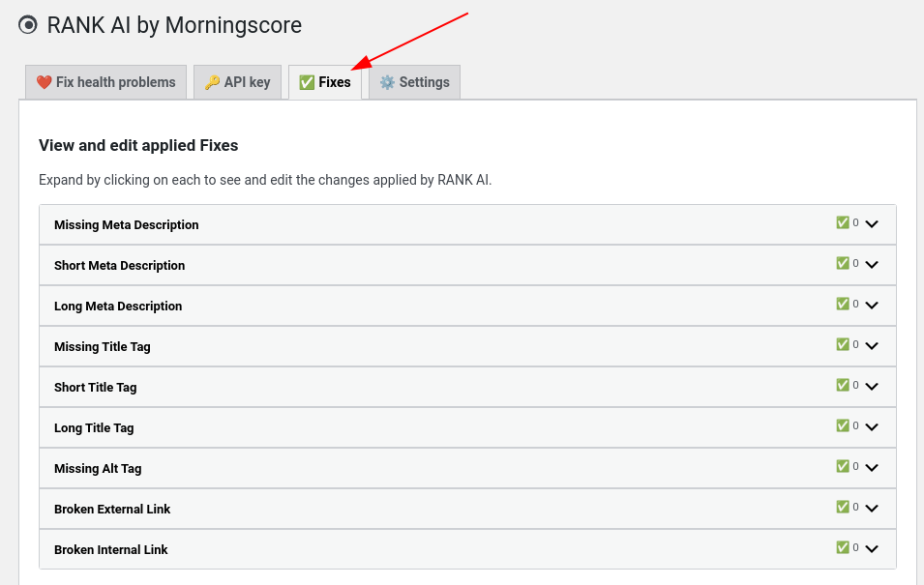This screenshot has height=585, width=924.
Task: Click the Long Meta Description label
Action: (118, 307)
